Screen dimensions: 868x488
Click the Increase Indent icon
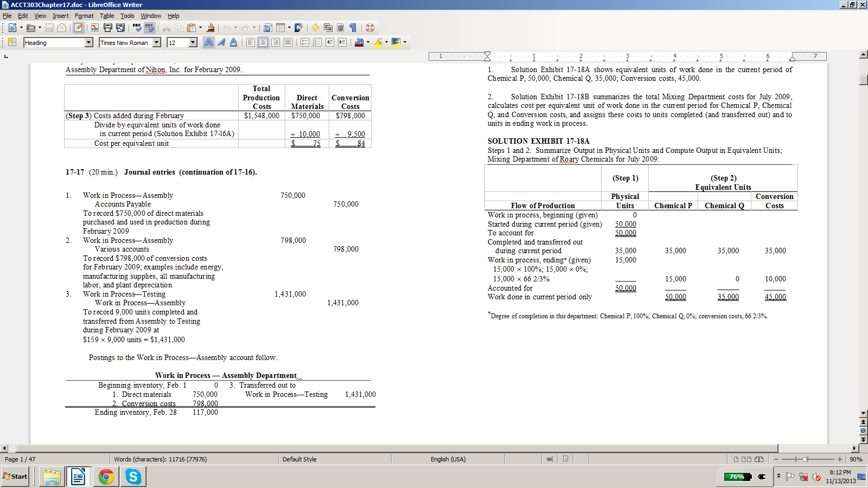342,42
